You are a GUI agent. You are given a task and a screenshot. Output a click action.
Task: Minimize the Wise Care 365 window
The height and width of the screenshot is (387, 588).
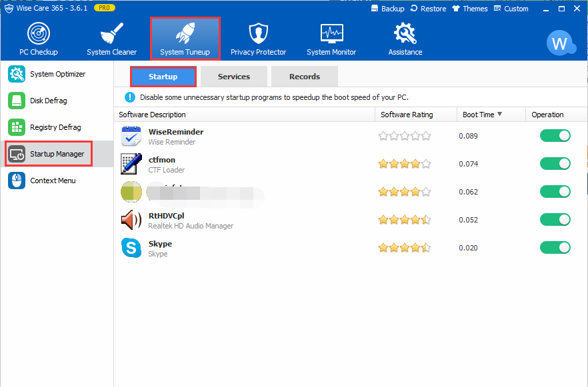click(546, 9)
